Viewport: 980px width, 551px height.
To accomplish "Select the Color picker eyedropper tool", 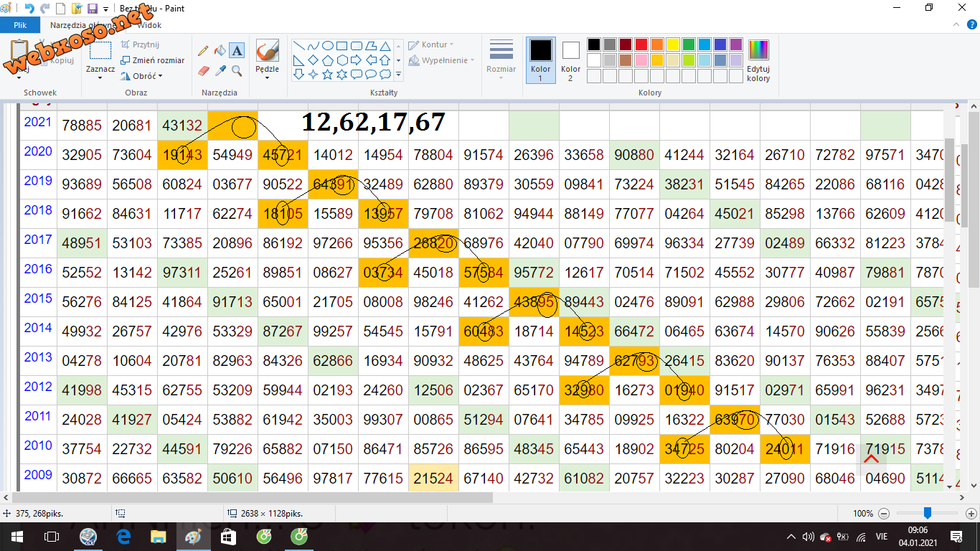I will click(x=220, y=70).
